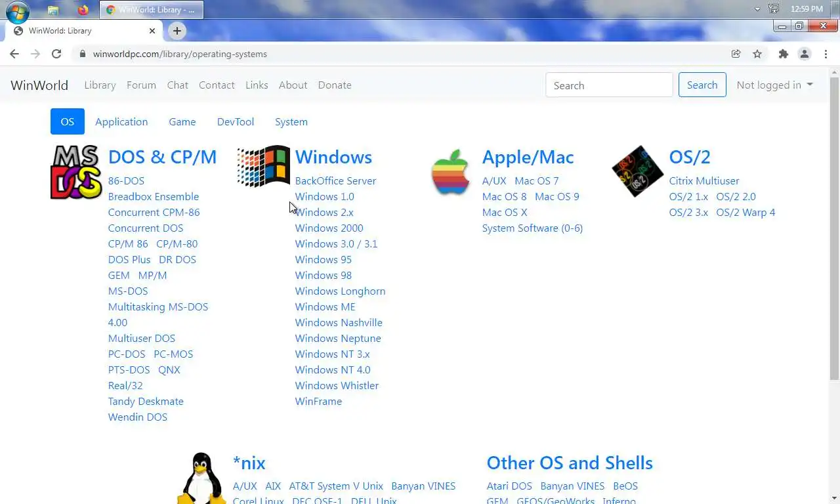Screen dimensions: 840x504
Task: Switch to the Application category tab
Action: tap(121, 121)
